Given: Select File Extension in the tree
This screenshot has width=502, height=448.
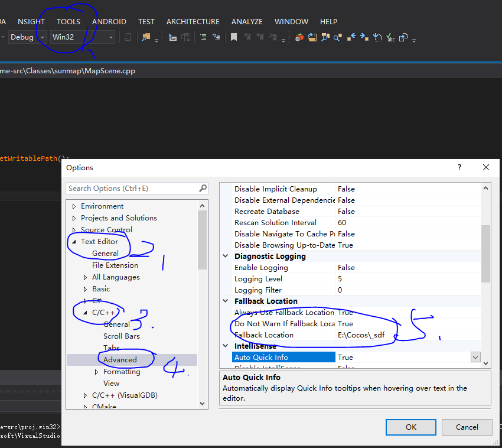Looking at the screenshot, I should coord(115,265).
